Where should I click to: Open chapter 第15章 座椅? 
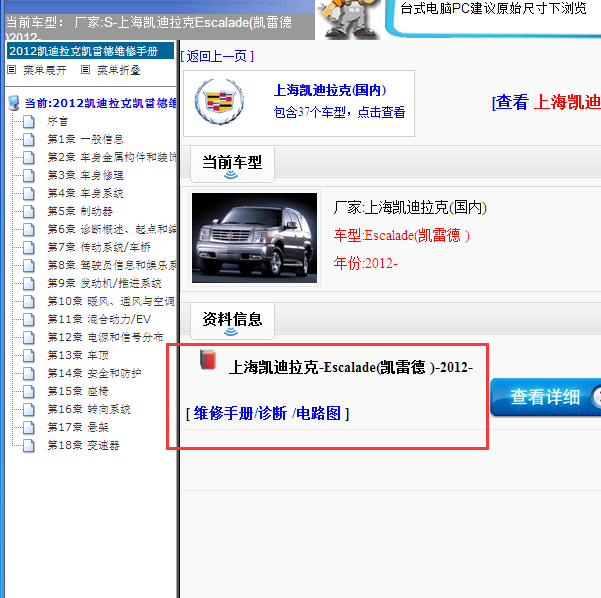point(78,392)
